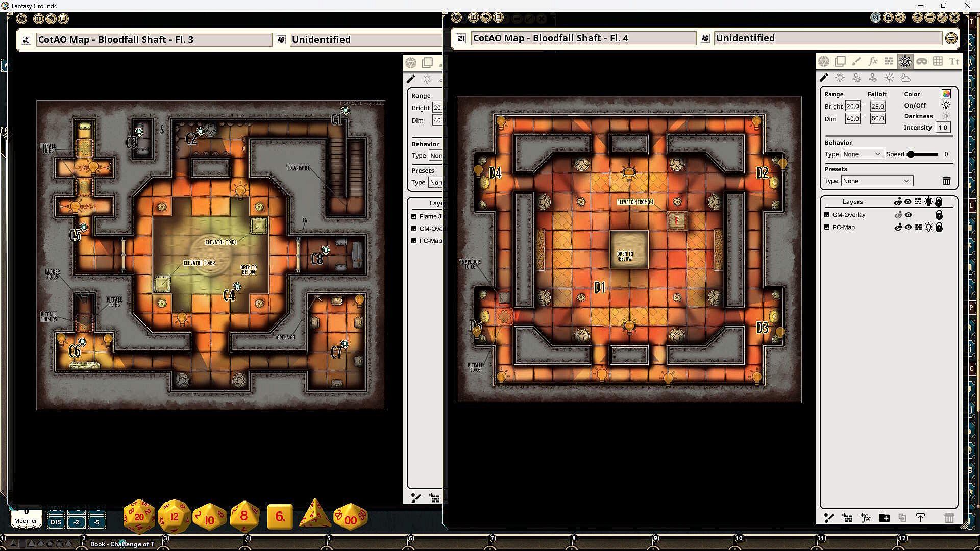Roll the d12 die
The width and height of the screenshot is (980, 551).
point(174,516)
